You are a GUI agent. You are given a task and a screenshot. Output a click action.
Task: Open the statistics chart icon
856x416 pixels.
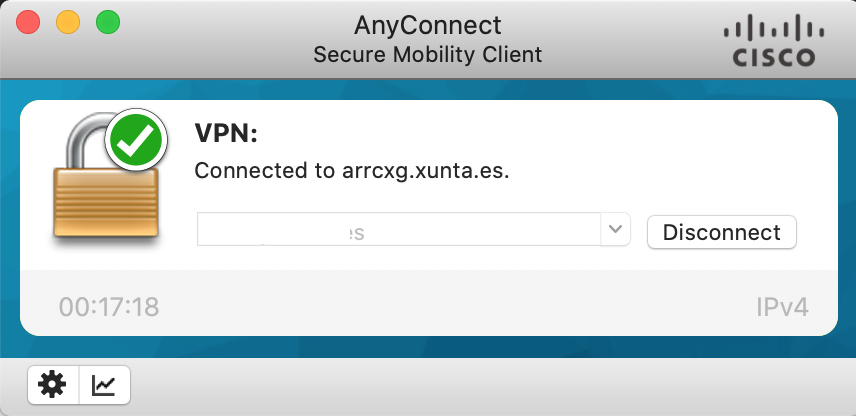coord(104,384)
